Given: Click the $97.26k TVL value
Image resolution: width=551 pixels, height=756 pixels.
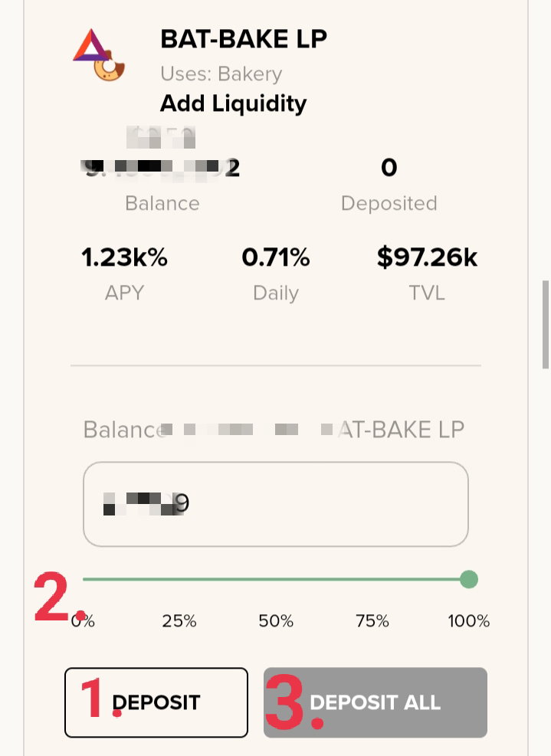Looking at the screenshot, I should (x=427, y=257).
